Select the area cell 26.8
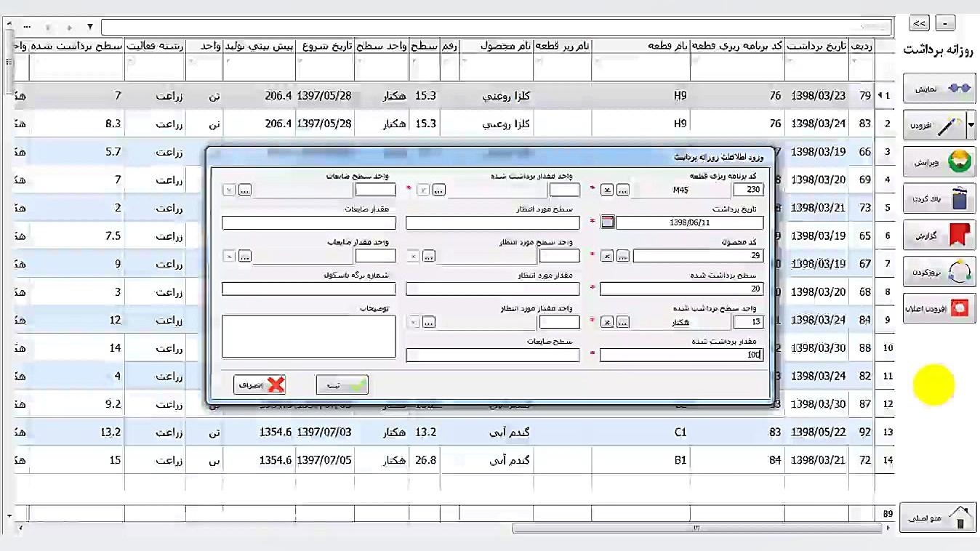This screenshot has width=980, height=551. [425, 460]
